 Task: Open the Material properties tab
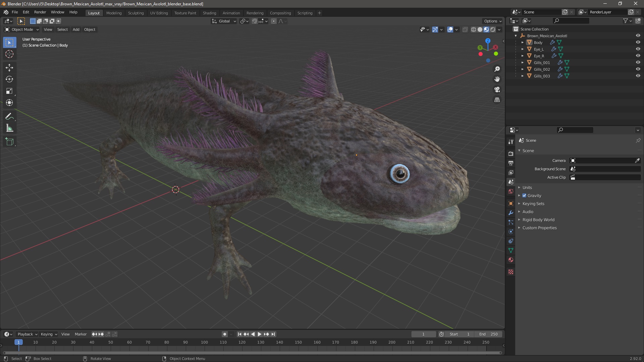pos(511,260)
